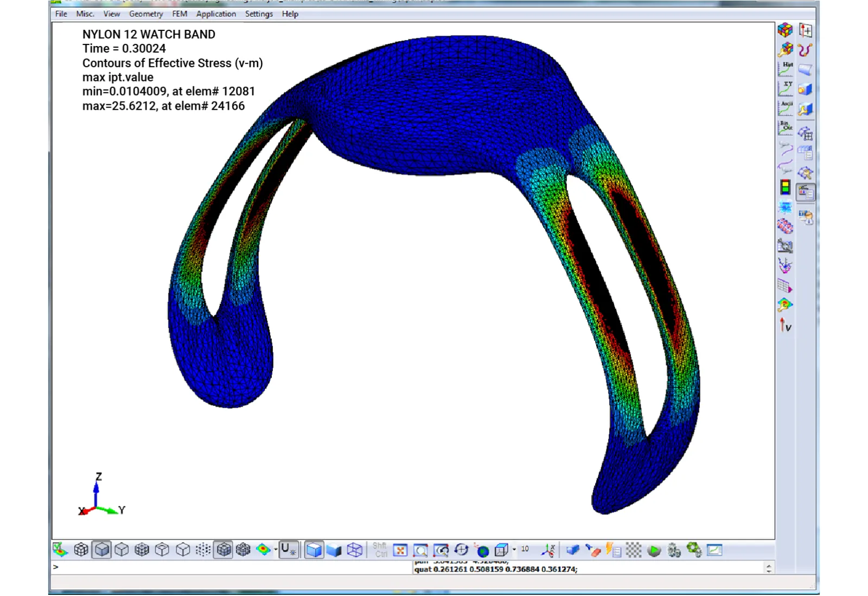Open the reference geometry icon with plus
868x596 pixels.
point(806,30)
